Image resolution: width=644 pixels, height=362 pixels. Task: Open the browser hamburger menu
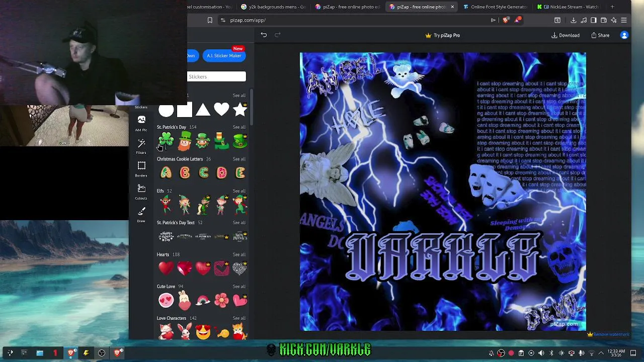coord(624,20)
